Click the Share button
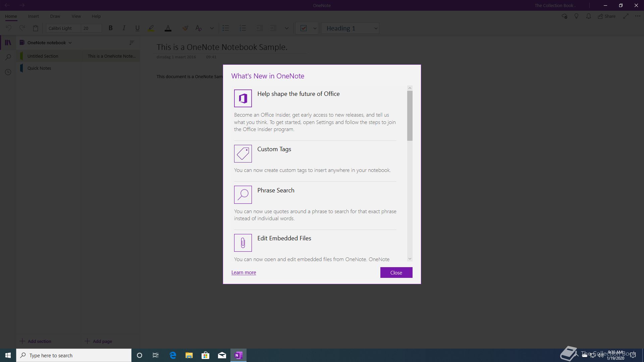 pos(607,16)
